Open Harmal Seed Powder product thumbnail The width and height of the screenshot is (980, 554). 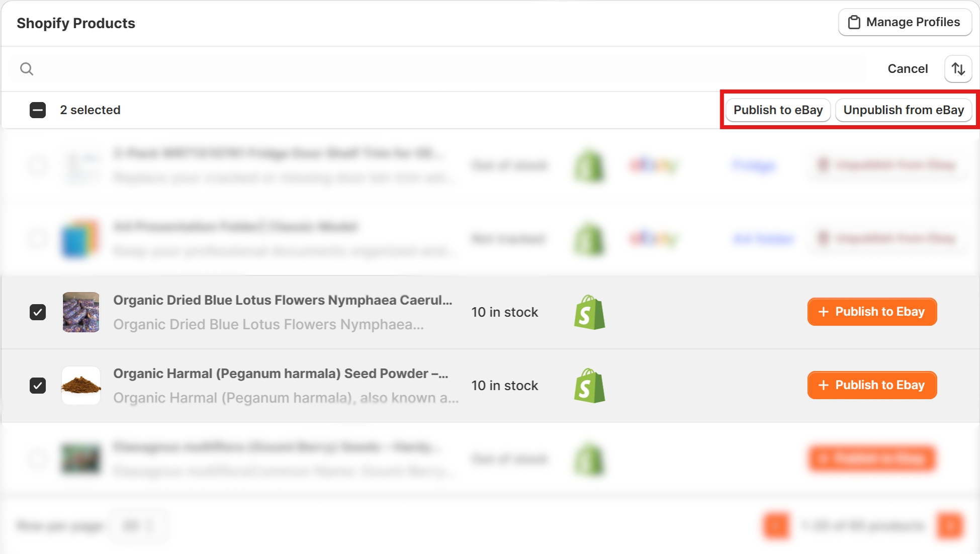[81, 386]
